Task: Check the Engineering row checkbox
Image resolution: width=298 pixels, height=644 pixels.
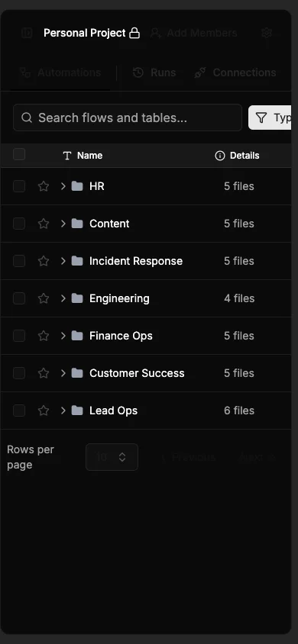Action: (19, 298)
